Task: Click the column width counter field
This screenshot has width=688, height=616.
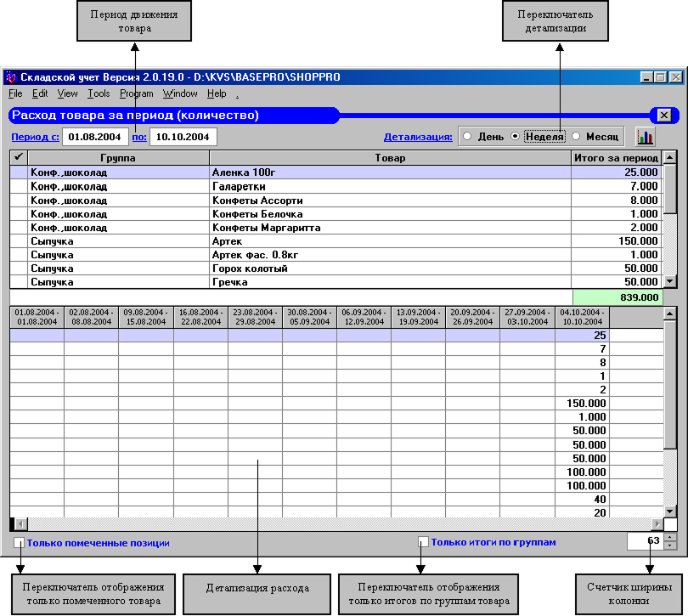Action: click(x=645, y=541)
